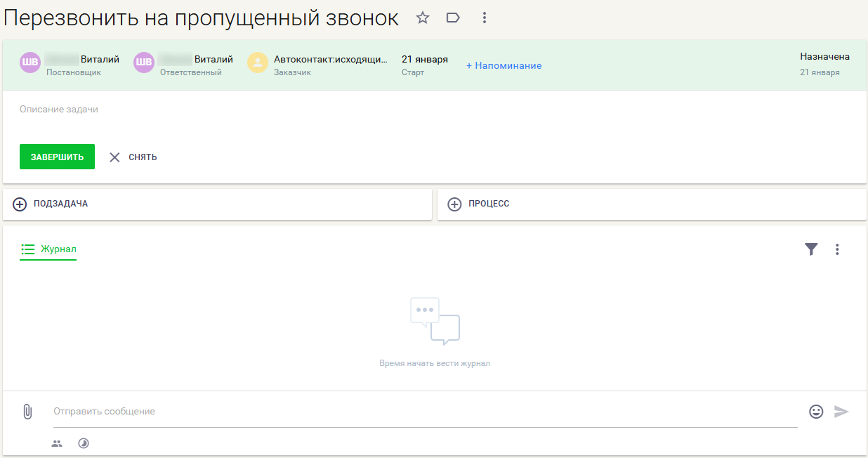The height and width of the screenshot is (458, 868).
Task: Open the journal panel three-dot menu
Action: (x=837, y=249)
